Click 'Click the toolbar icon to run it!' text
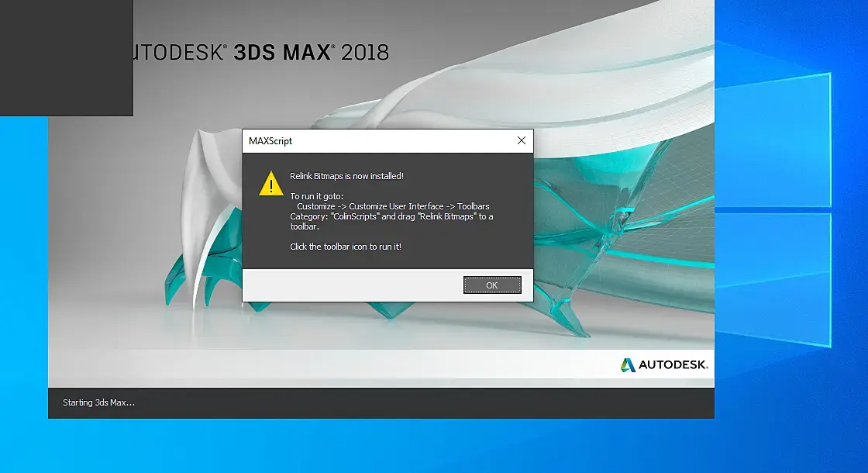The image size is (868, 473). 346,247
